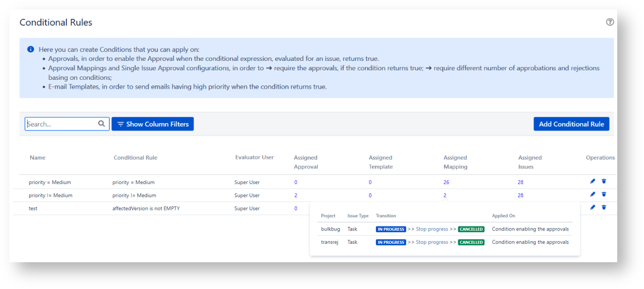Click Stop progress link for bulkbug
This screenshot has height=289, width=644.
[x=432, y=229]
